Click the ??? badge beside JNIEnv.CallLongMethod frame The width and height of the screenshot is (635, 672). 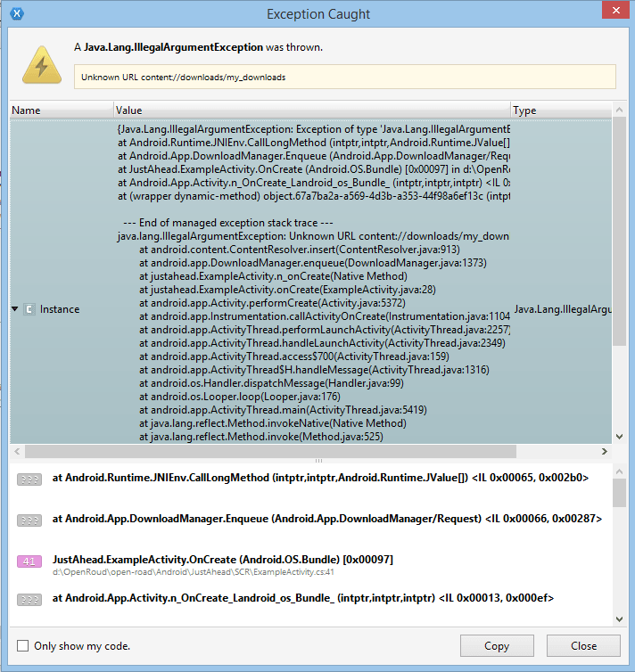tap(29, 479)
